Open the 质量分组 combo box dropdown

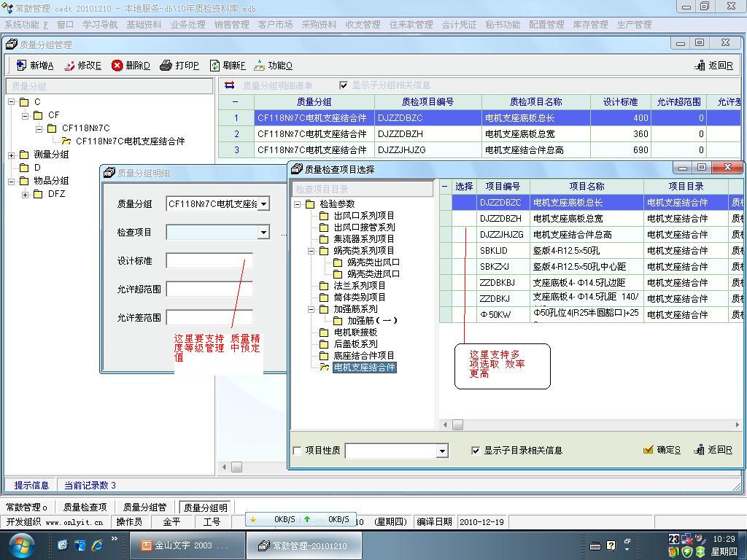(x=263, y=204)
